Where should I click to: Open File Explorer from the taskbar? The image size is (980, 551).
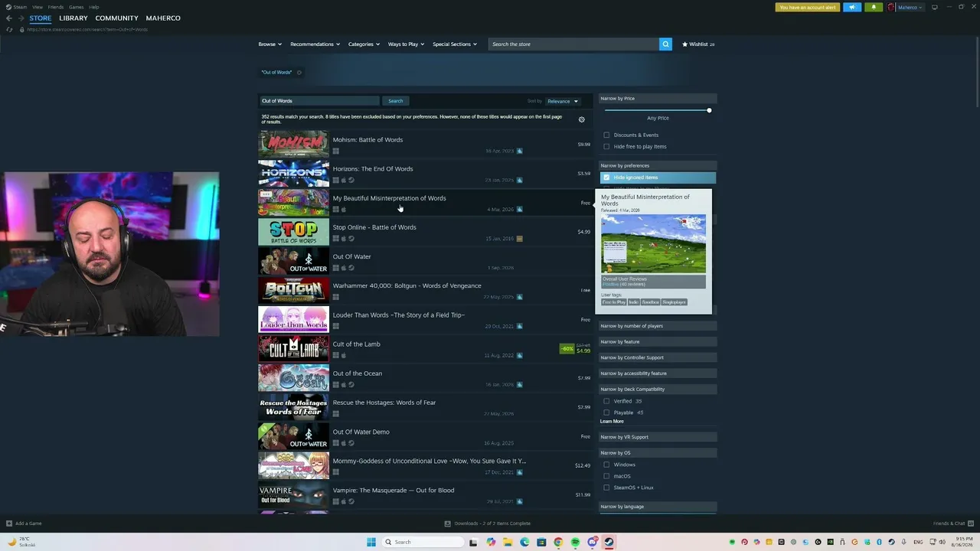pyautogui.click(x=508, y=542)
